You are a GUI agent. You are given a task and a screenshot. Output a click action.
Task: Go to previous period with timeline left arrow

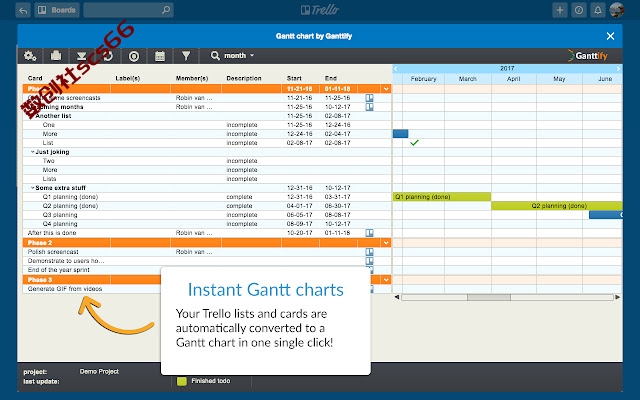[396, 69]
